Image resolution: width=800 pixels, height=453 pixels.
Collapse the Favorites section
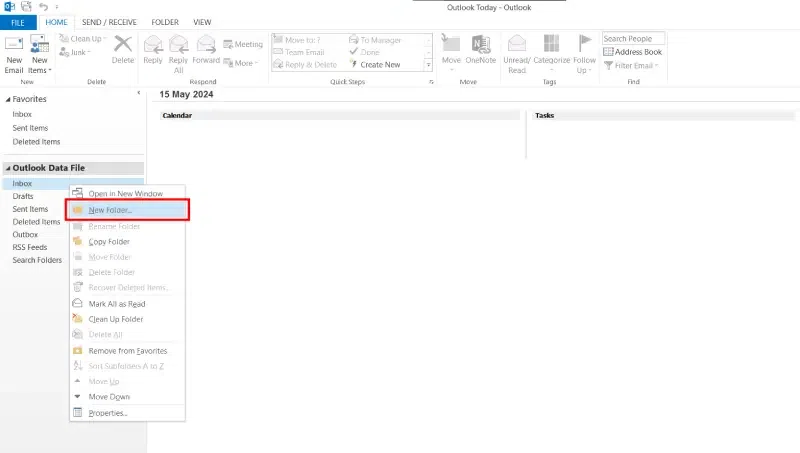(8, 99)
